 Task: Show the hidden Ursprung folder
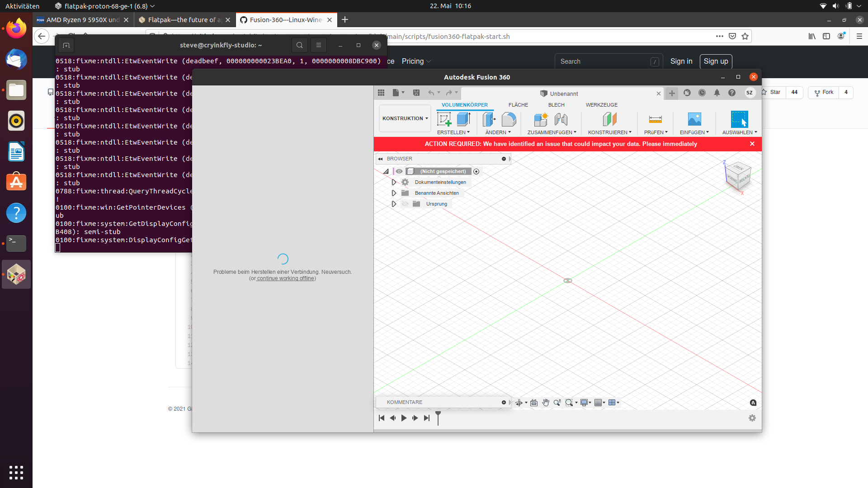point(406,204)
